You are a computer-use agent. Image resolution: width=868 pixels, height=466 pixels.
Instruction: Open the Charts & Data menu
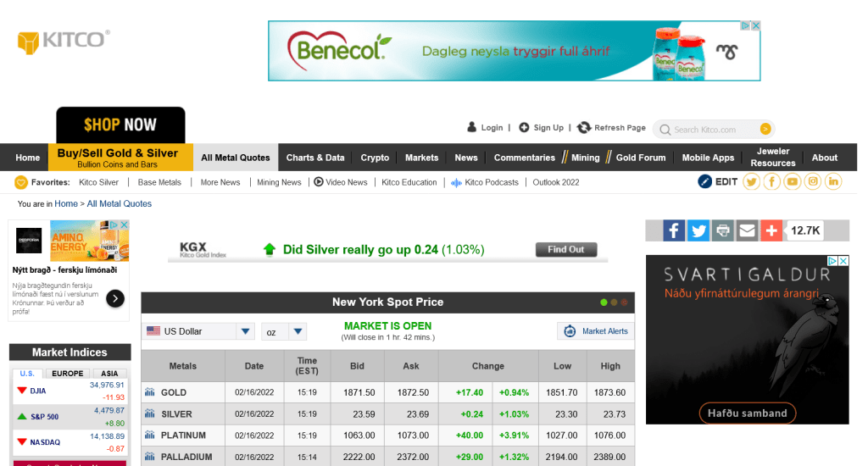point(315,158)
